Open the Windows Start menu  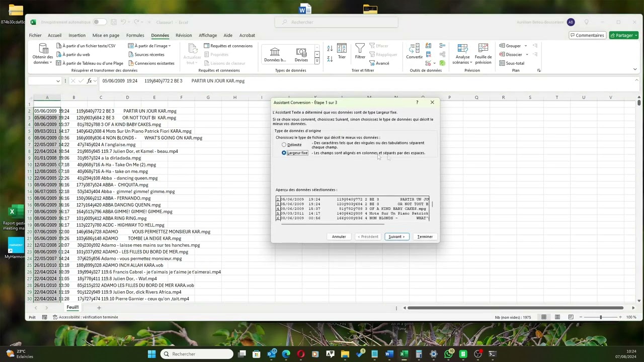[151, 354]
